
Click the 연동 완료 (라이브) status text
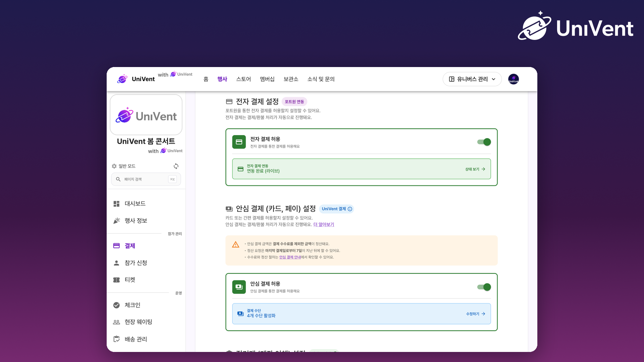coord(263,171)
